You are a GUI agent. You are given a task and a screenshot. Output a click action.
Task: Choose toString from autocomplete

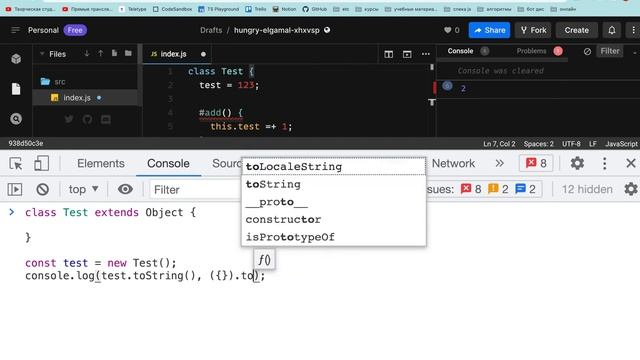(333, 184)
